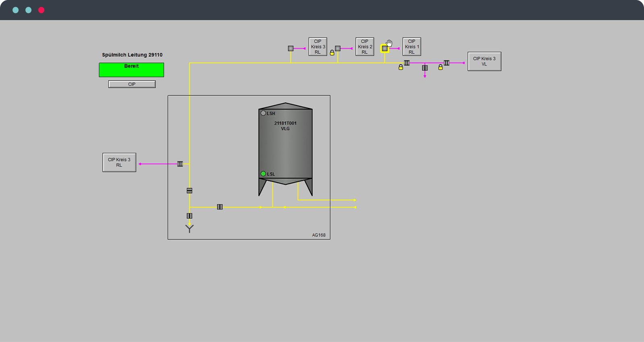This screenshot has height=342, width=644.
Task: Select the square valve left of CIP Kreis 2 RL
Action: 338,48
